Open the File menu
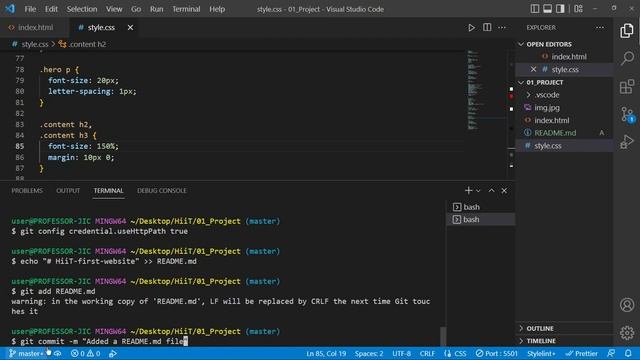This screenshot has width=640, height=360. coord(30,9)
